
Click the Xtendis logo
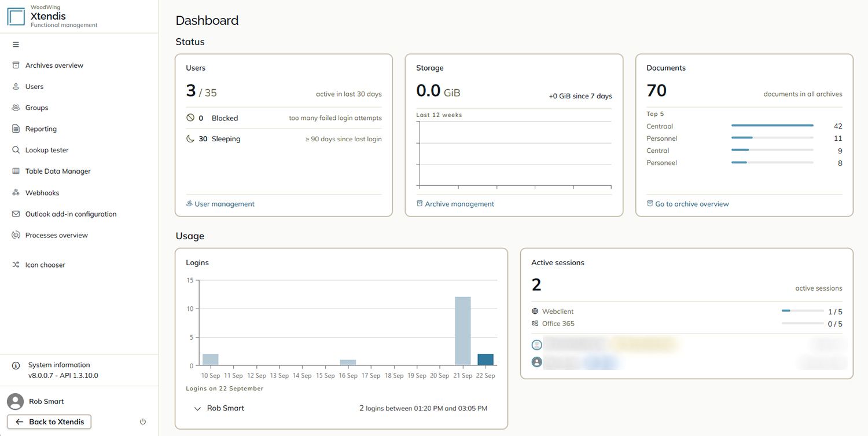pyautogui.click(x=16, y=16)
